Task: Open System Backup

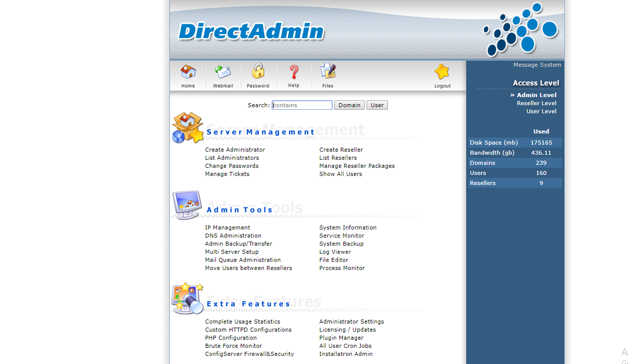Action: (341, 244)
